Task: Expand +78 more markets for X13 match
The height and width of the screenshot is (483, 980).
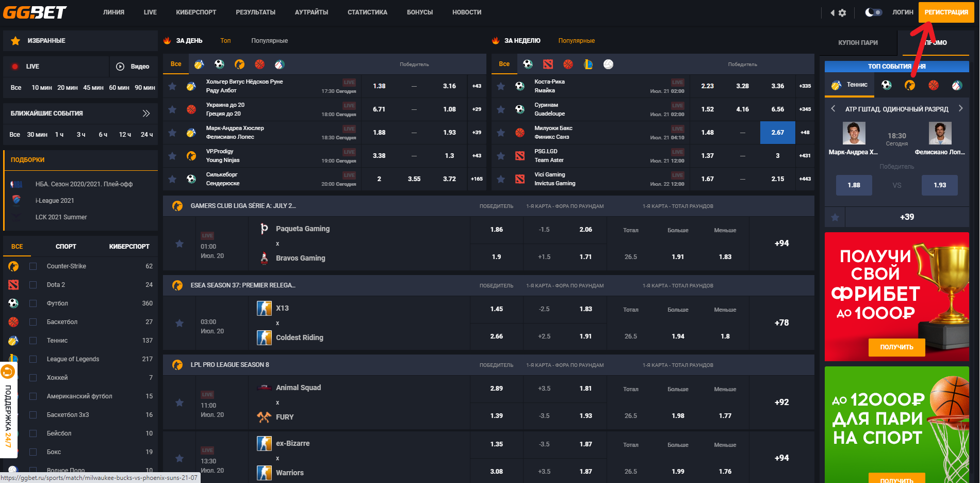Action: pos(782,323)
